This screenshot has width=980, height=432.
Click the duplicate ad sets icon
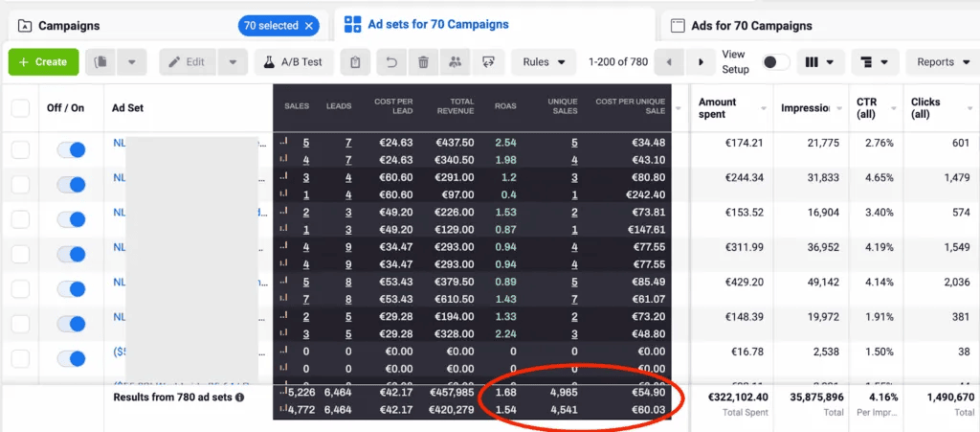click(100, 62)
